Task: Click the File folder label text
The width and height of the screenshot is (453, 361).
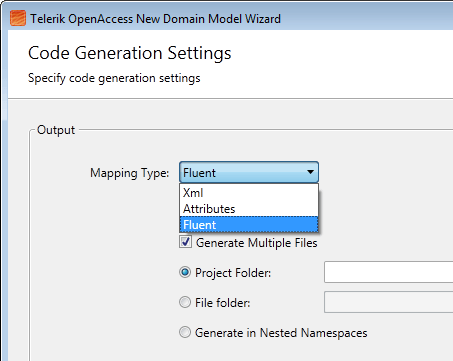Action: [222, 303]
